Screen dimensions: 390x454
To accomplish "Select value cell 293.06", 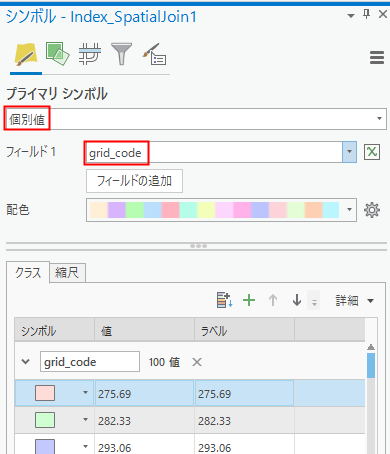I will (x=144, y=444).
